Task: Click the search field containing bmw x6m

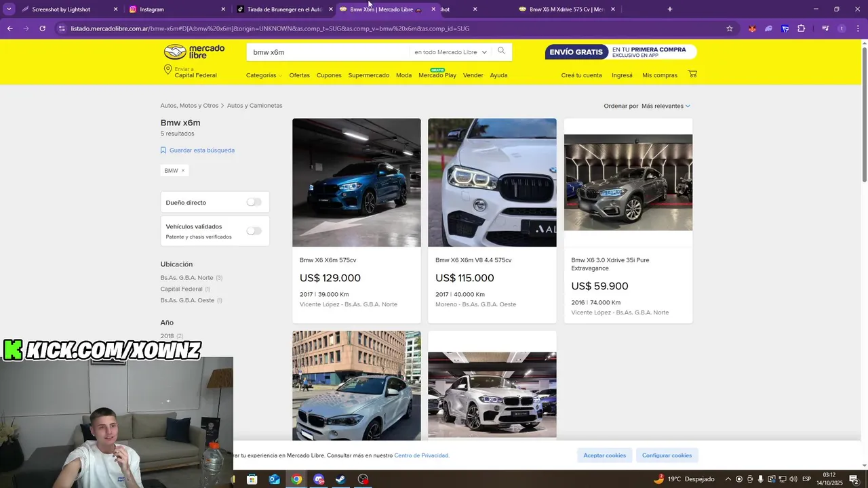Action: [x=329, y=52]
